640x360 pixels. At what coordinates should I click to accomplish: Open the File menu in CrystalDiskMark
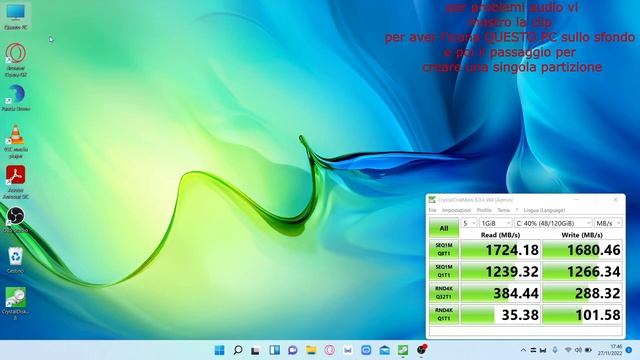pos(432,210)
